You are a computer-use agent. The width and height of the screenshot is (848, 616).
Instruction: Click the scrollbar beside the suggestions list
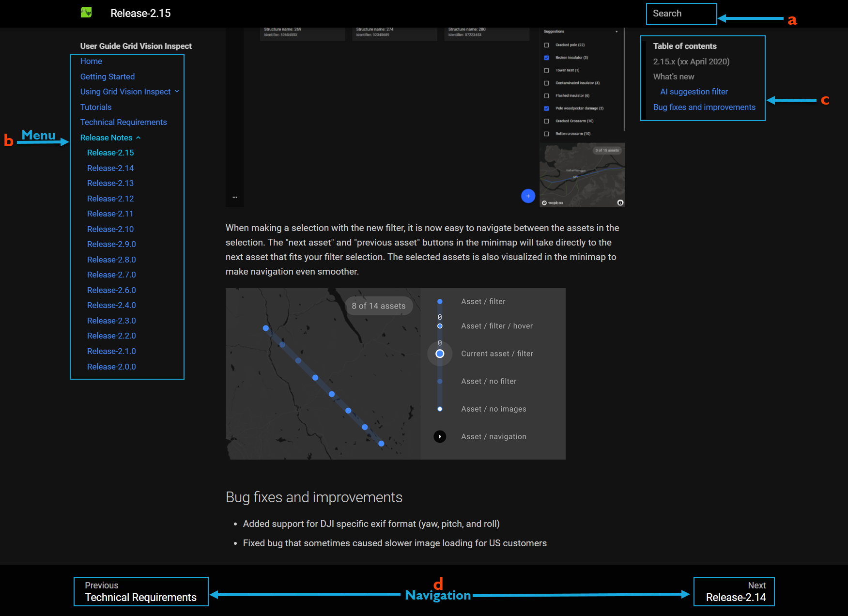pos(624,80)
